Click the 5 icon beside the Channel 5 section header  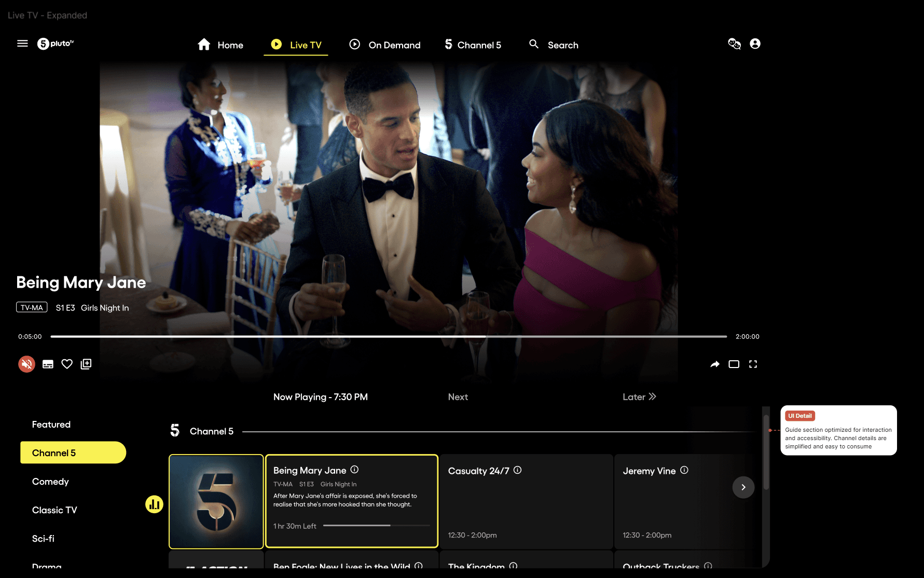pyautogui.click(x=175, y=430)
